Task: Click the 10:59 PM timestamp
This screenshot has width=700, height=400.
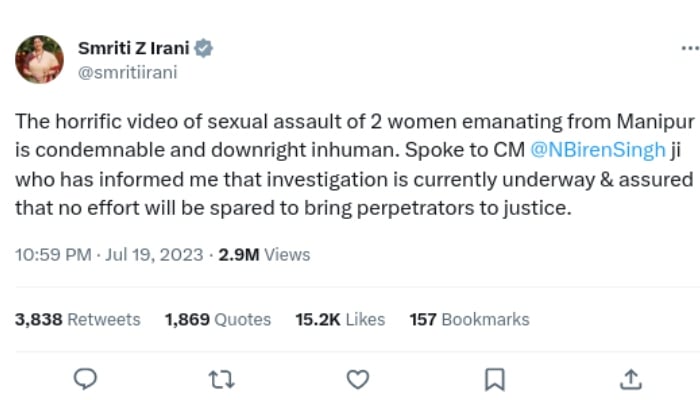Action: coord(55,255)
